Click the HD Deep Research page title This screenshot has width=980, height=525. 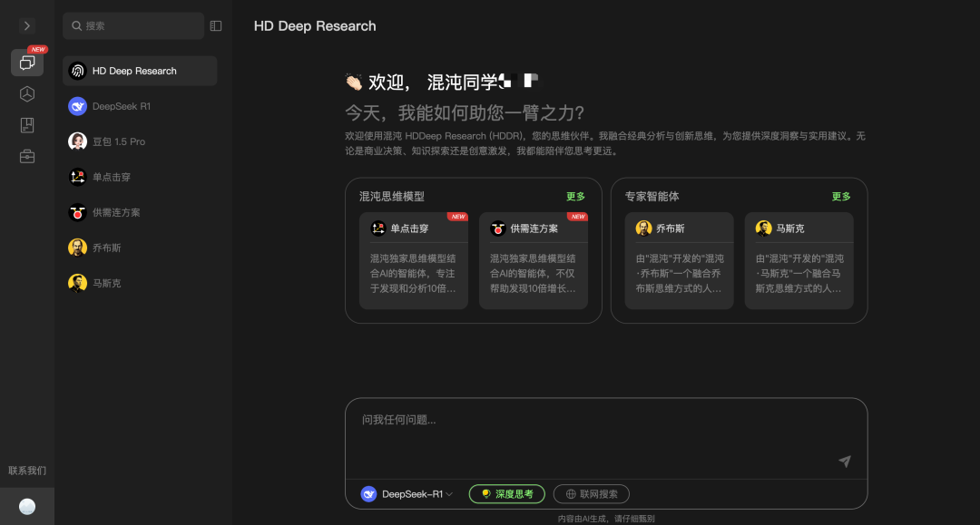pyautogui.click(x=315, y=26)
